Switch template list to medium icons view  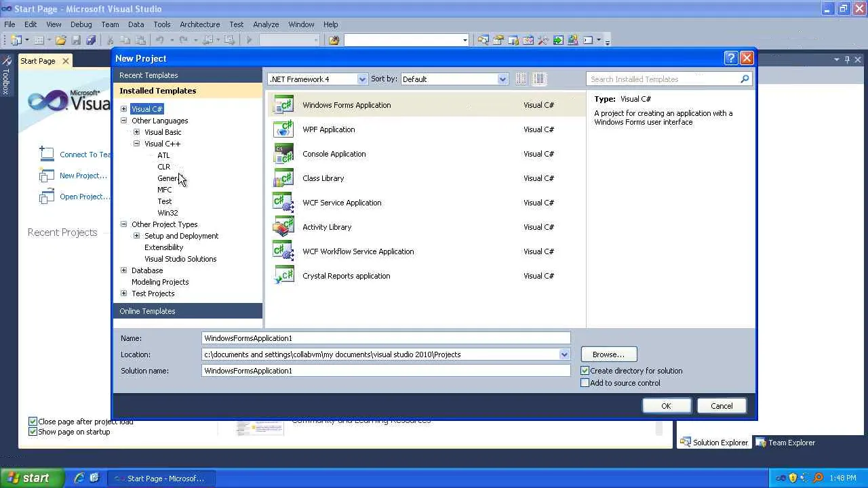(x=538, y=79)
